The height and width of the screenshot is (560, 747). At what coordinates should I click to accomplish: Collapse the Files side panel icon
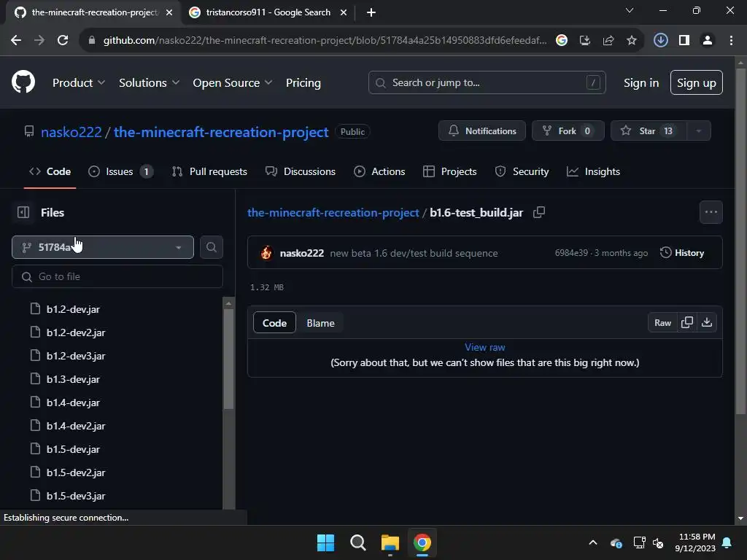pyautogui.click(x=23, y=212)
